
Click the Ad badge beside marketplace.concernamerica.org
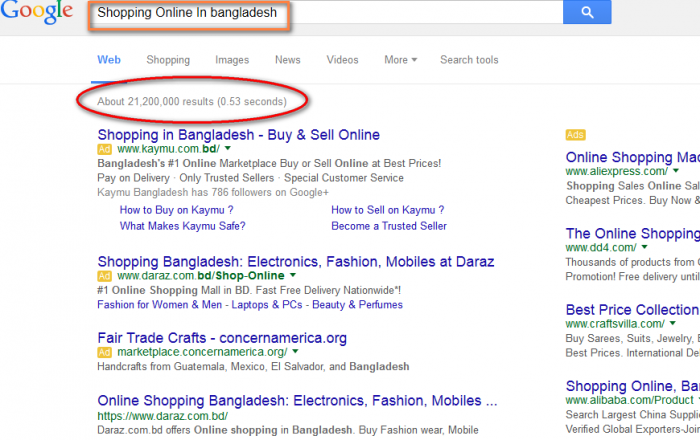[x=104, y=353]
